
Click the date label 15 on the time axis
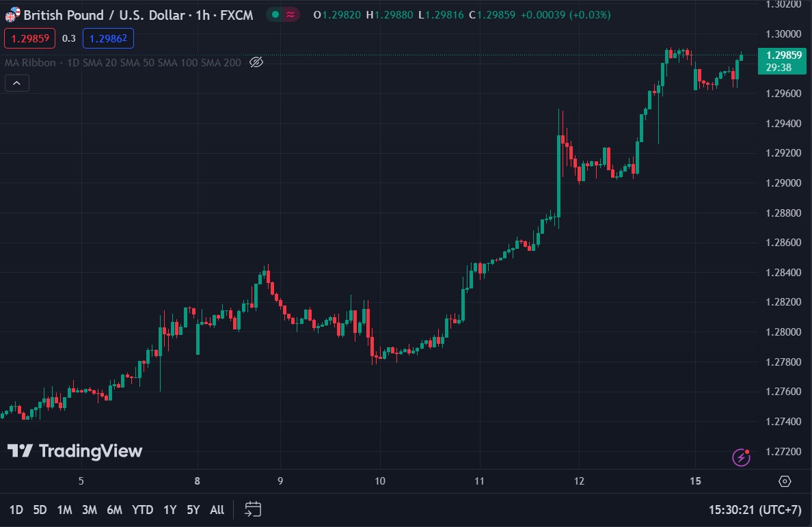tap(696, 481)
